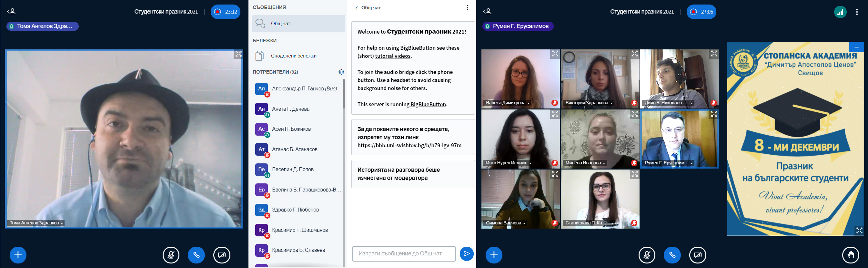The height and width of the screenshot is (268, 868).
Task: Fullscreen Ипек Нурел Исмаил webcam
Action: (x=555, y=114)
